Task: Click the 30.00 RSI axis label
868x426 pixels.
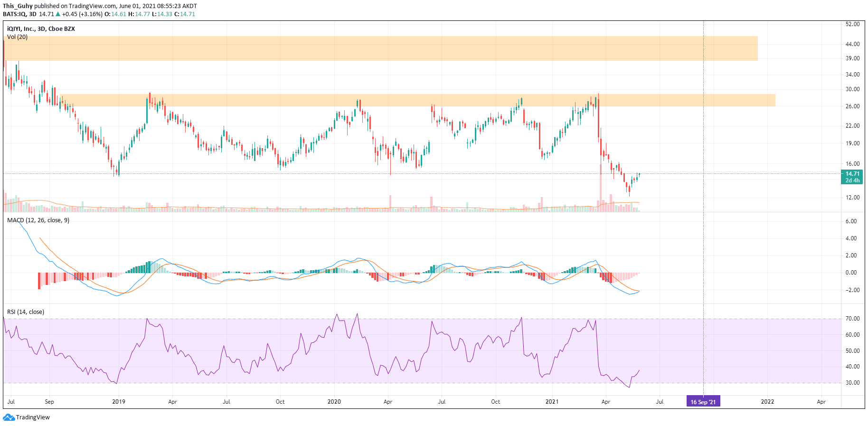Action: pyautogui.click(x=852, y=383)
